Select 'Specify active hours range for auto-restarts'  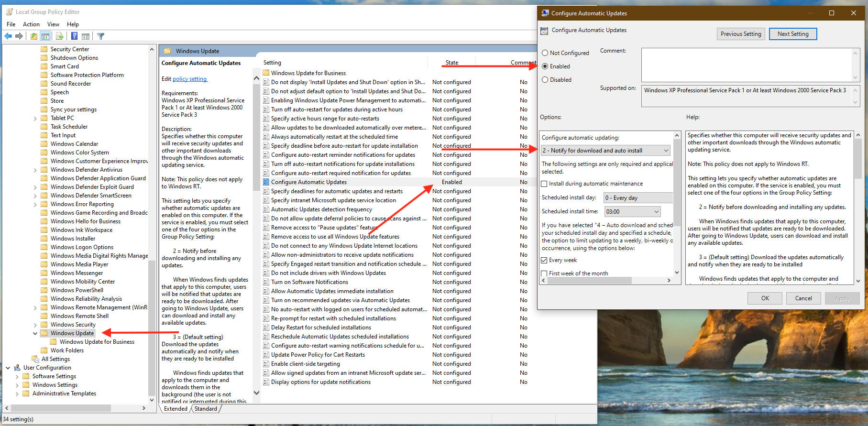pyautogui.click(x=325, y=119)
